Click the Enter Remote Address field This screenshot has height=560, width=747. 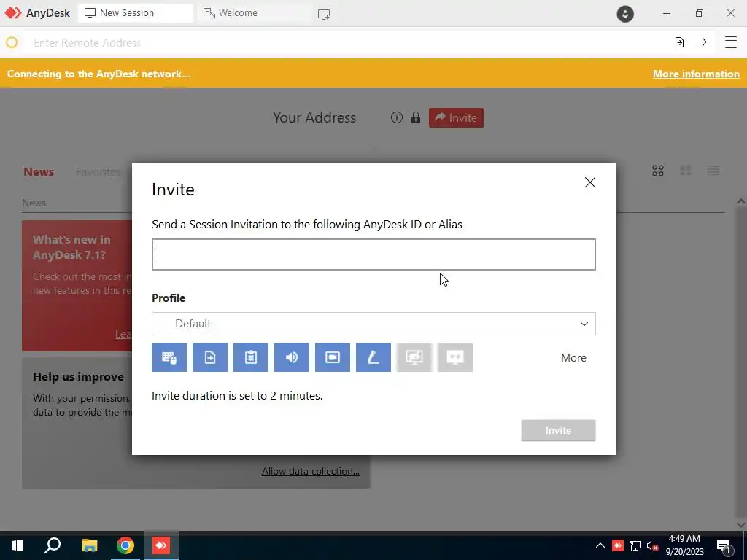pos(348,43)
